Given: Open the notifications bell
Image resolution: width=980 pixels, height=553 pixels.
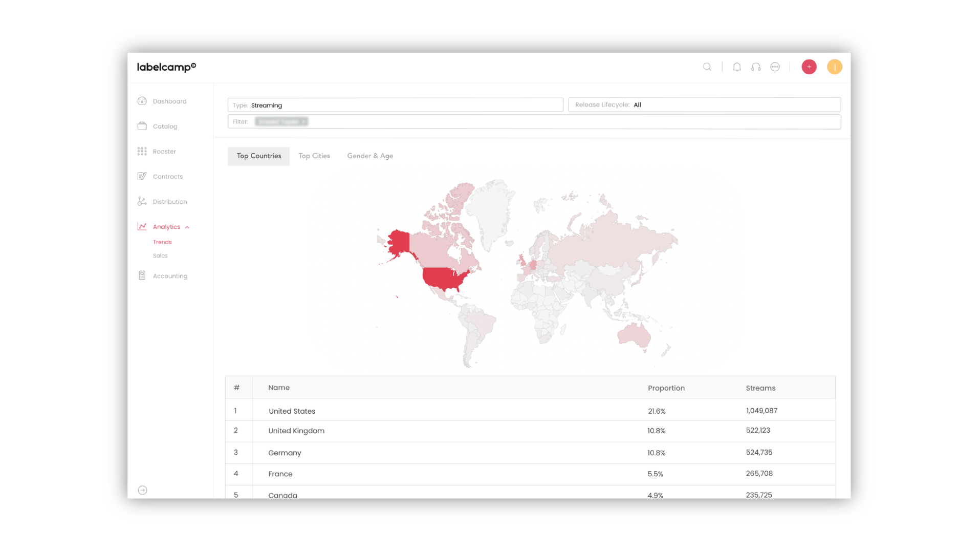Looking at the screenshot, I should tap(736, 67).
